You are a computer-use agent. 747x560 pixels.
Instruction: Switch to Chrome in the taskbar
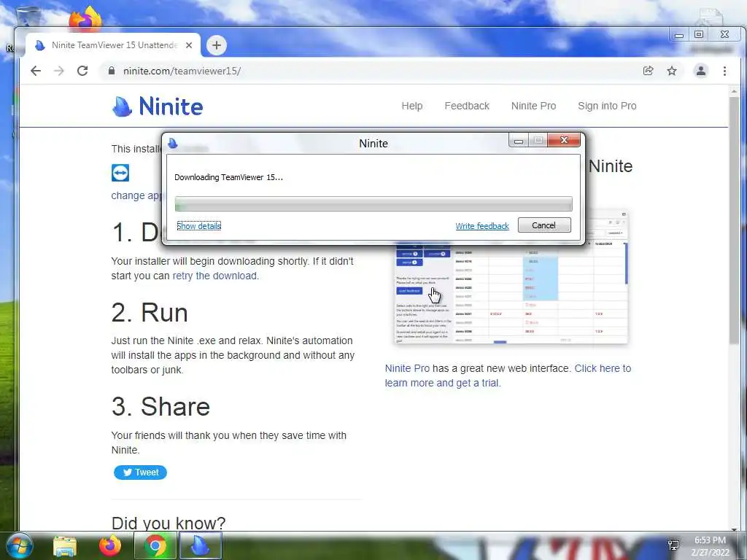[155, 545]
